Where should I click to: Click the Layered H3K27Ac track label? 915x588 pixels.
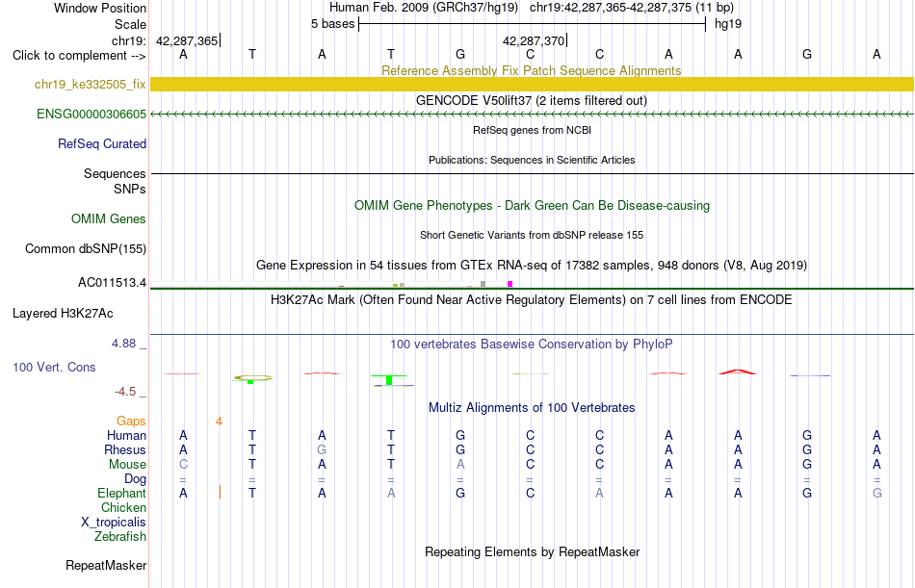coord(63,314)
